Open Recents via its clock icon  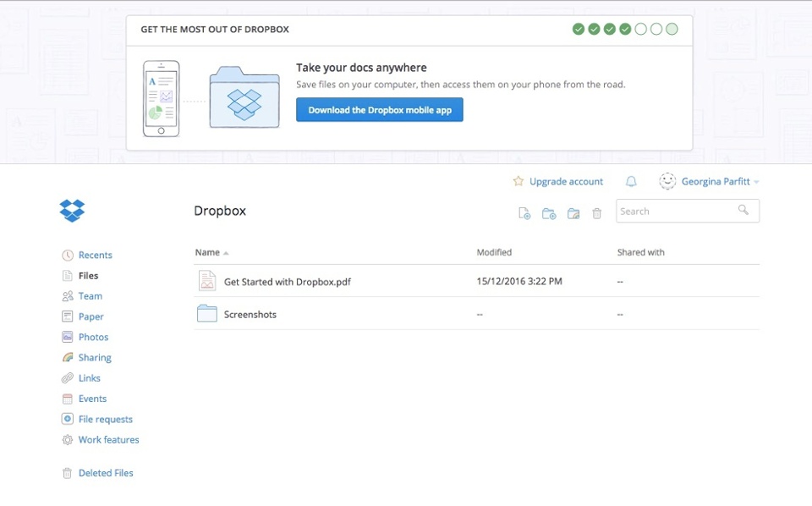click(68, 256)
